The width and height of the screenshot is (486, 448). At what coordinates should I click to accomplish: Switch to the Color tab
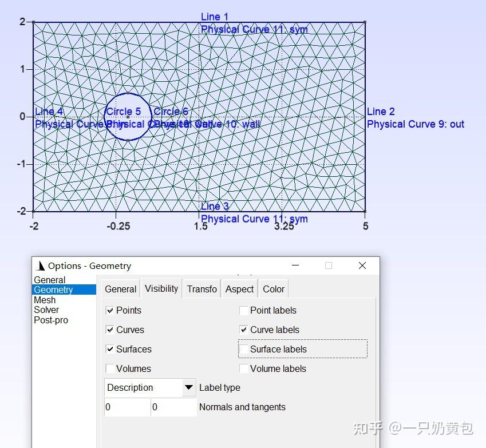pyautogui.click(x=273, y=288)
